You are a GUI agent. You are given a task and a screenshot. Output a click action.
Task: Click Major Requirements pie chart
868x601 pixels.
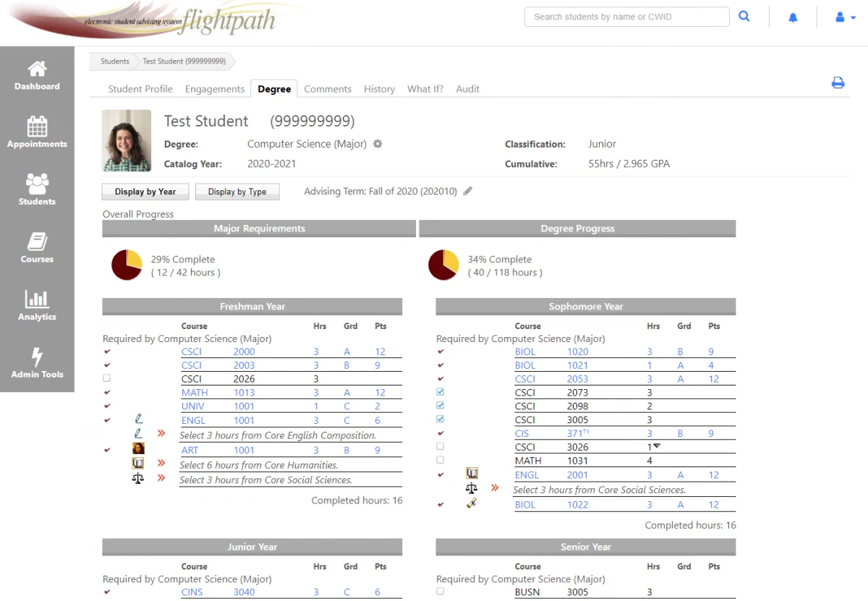127,265
